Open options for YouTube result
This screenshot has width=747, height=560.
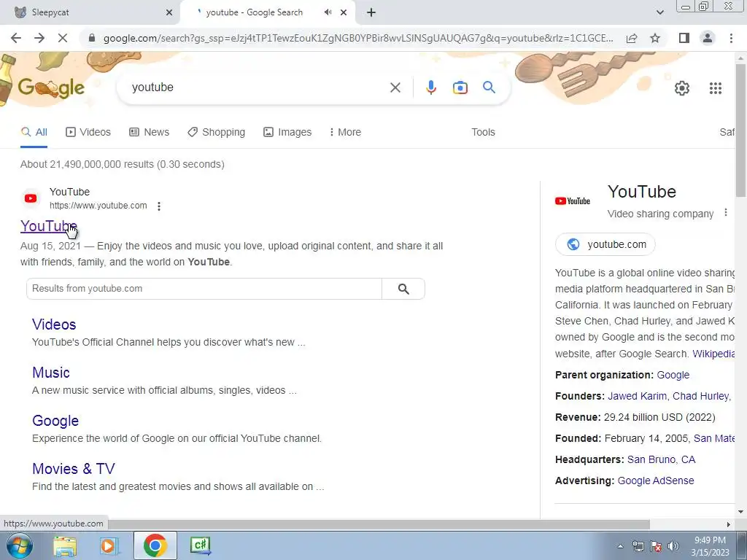(x=159, y=206)
